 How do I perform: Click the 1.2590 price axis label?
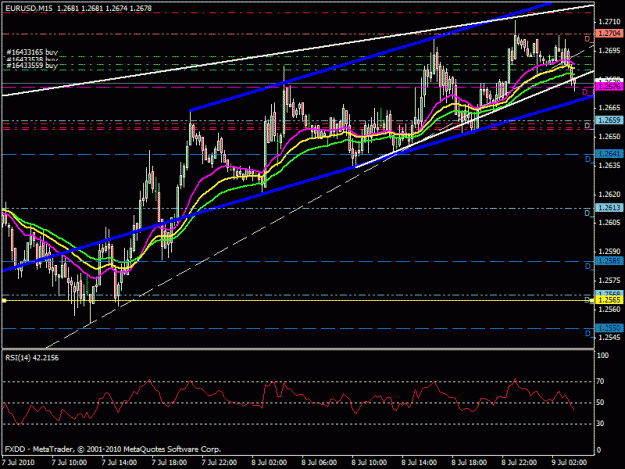click(x=609, y=251)
